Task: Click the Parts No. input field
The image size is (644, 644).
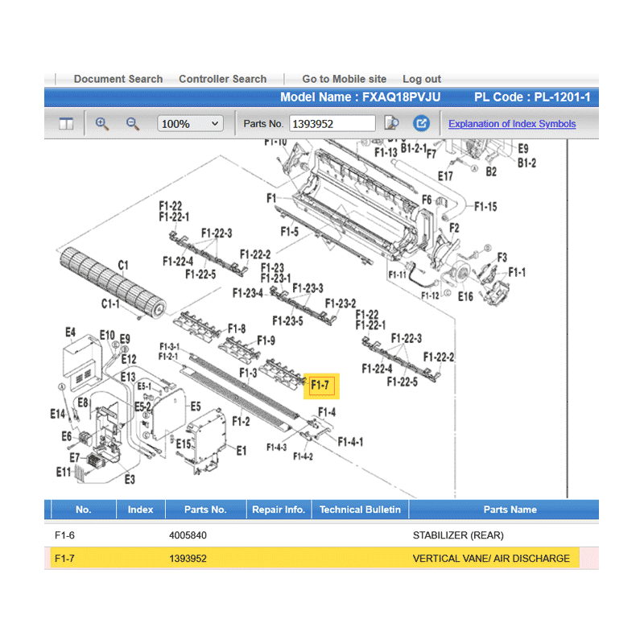Action: [x=332, y=124]
